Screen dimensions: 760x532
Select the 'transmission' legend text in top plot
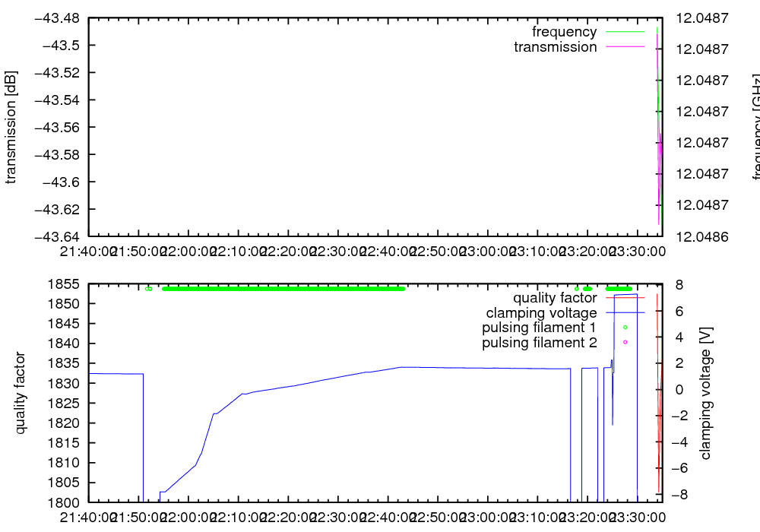555,47
